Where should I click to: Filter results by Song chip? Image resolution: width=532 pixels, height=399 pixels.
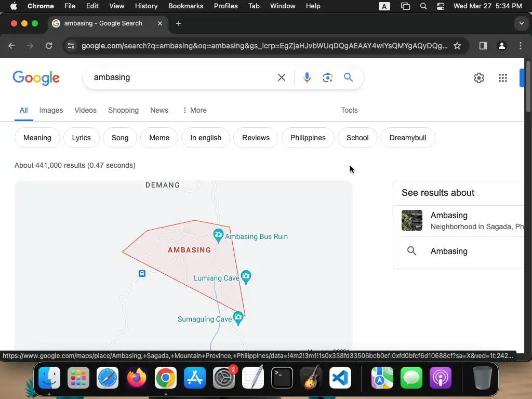(120, 138)
